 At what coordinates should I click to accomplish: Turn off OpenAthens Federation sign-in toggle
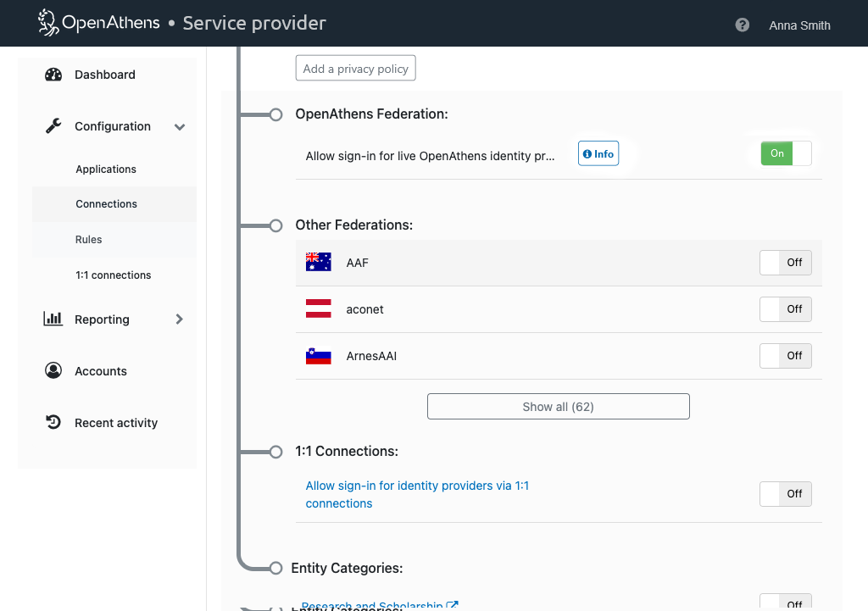click(x=785, y=153)
